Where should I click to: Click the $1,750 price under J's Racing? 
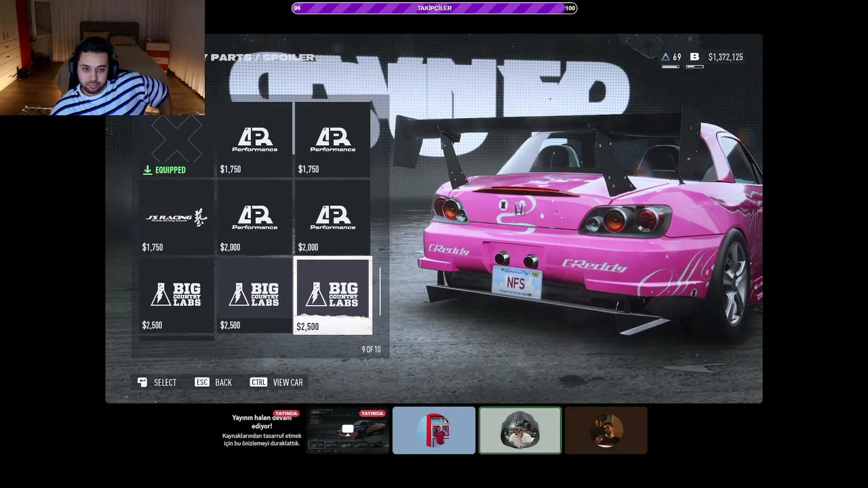(x=153, y=247)
